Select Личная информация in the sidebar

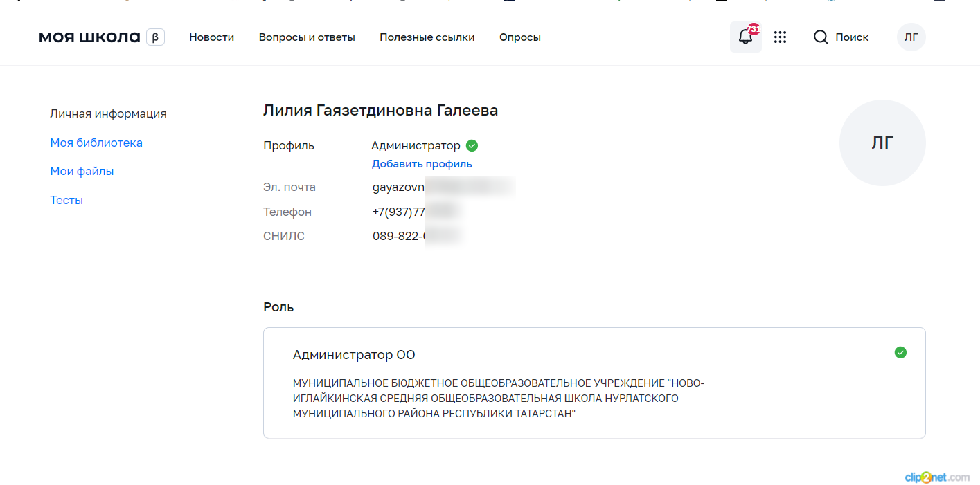[108, 114]
